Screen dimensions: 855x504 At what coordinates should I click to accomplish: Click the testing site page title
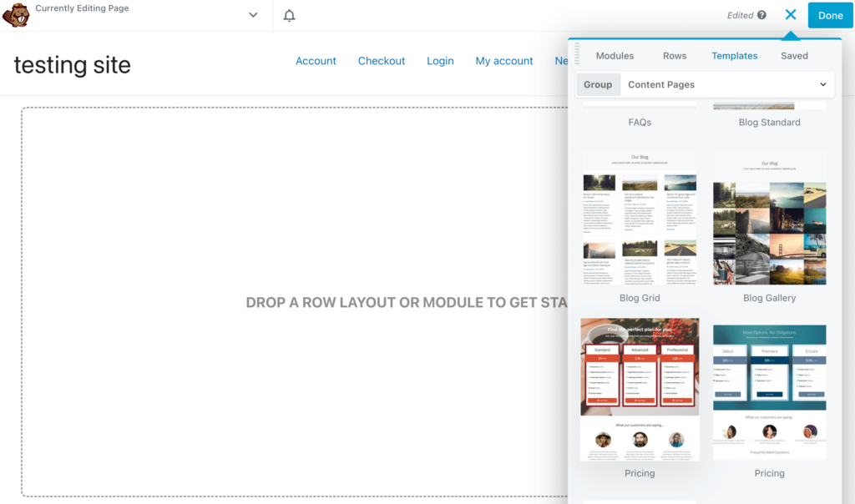click(72, 65)
